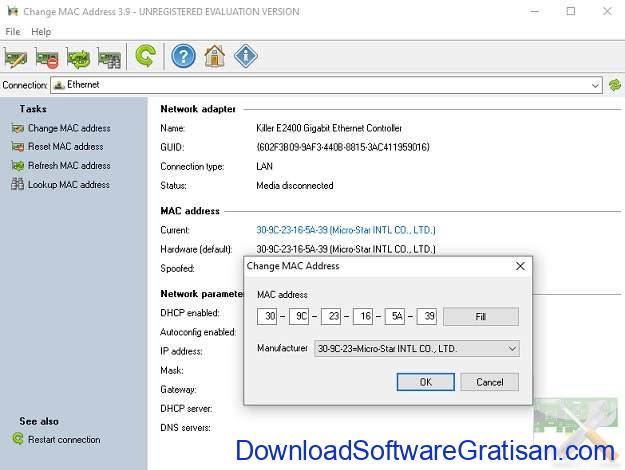The image size is (625, 470).
Task: Click the Change MAC address toolbar icon
Action: (x=16, y=58)
